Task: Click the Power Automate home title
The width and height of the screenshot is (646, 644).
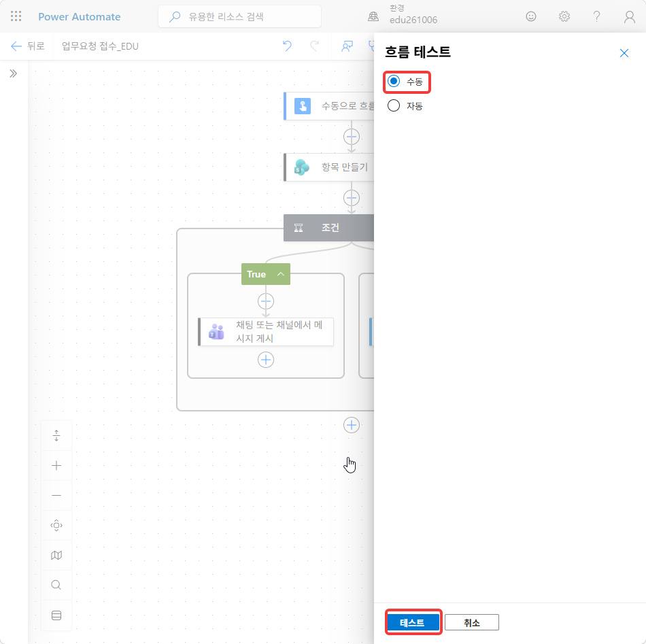Action: coord(79,17)
